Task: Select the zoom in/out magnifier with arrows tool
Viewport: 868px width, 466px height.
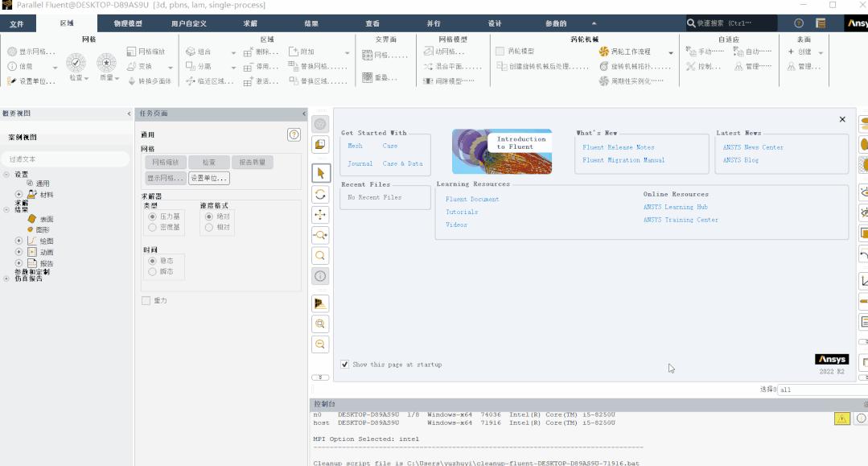Action: pyautogui.click(x=320, y=236)
